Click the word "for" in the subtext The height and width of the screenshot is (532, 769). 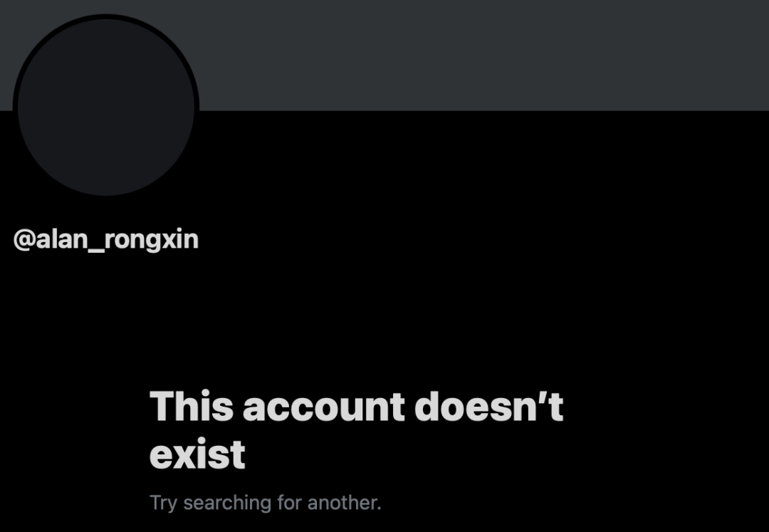point(289,502)
